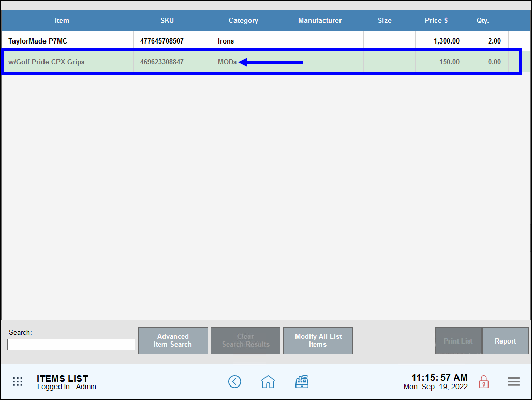This screenshot has height=400, width=532.
Task: Click SKU 477645708507
Action: (x=162, y=41)
